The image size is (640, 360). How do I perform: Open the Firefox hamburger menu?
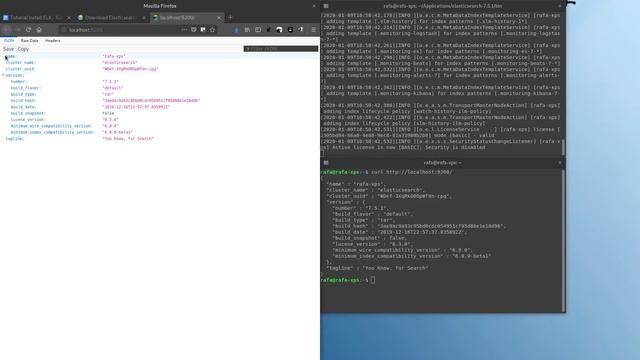313,30
